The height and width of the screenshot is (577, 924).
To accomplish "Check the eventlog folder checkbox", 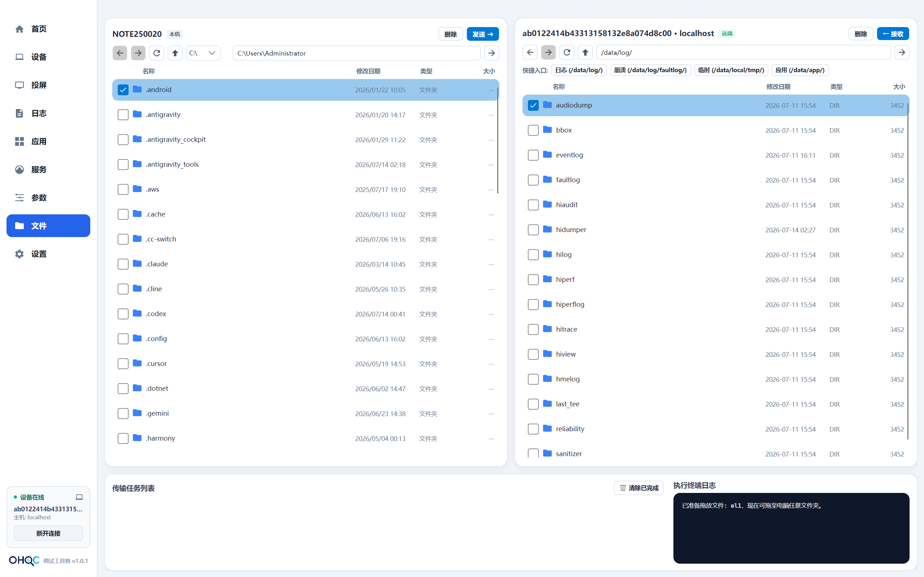I will coord(533,155).
